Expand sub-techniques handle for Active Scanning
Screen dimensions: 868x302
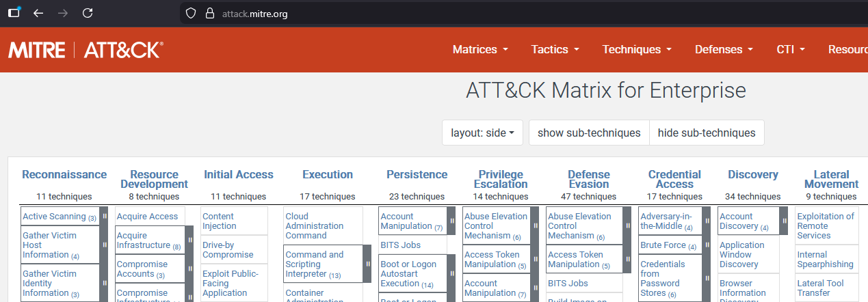104,216
